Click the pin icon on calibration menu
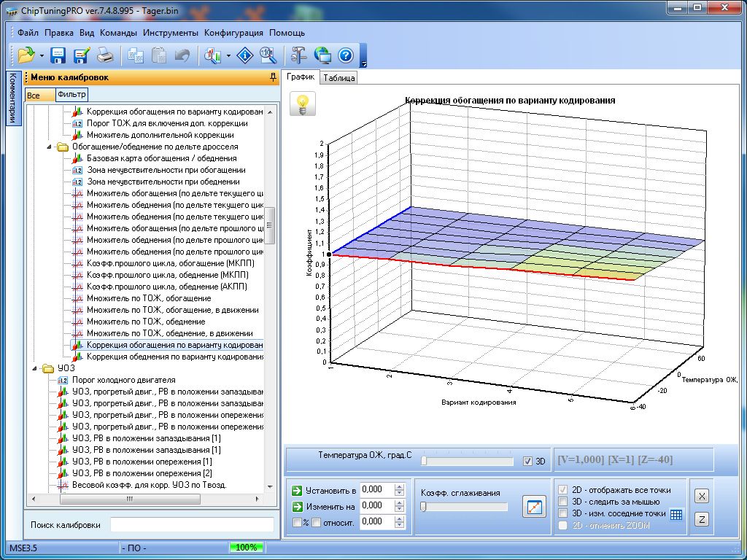The image size is (747, 560). click(273, 77)
